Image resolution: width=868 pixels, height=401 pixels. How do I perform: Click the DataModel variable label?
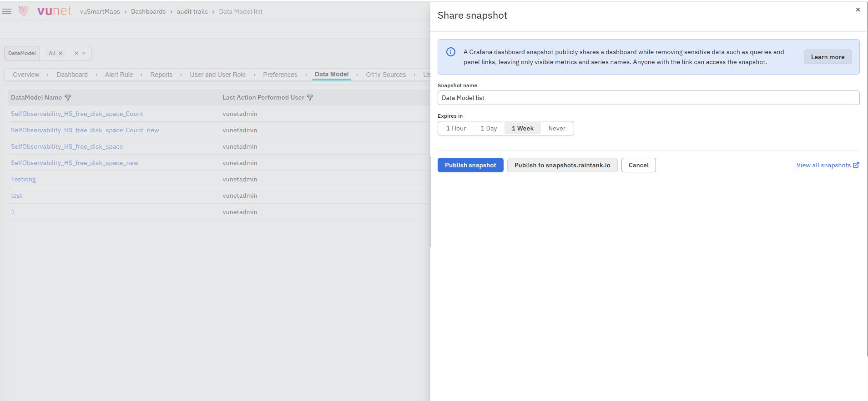tap(22, 53)
